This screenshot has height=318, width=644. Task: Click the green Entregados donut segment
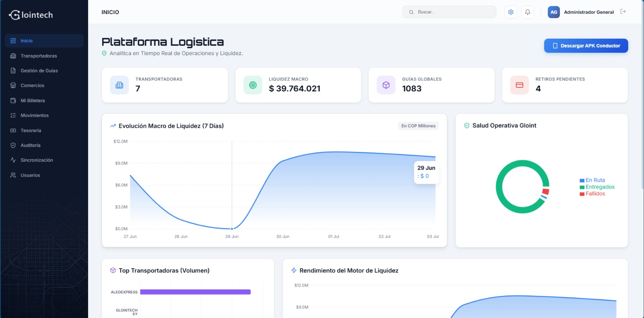pos(499,187)
